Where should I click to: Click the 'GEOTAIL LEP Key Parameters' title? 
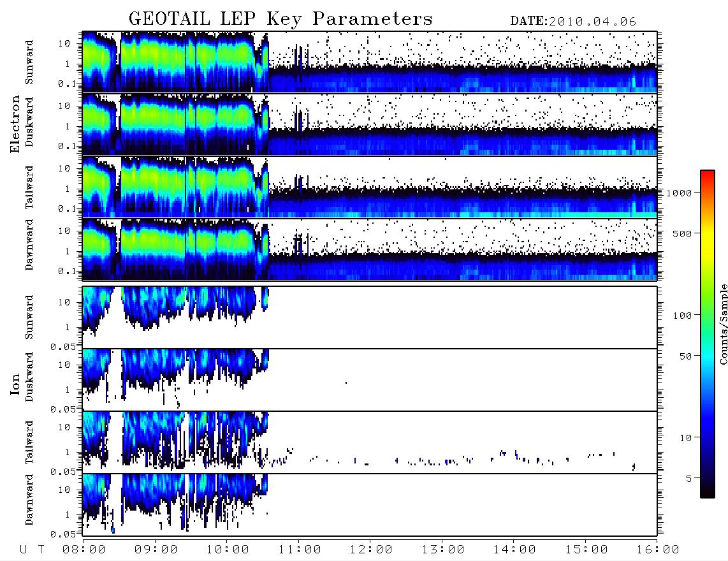[280, 18]
